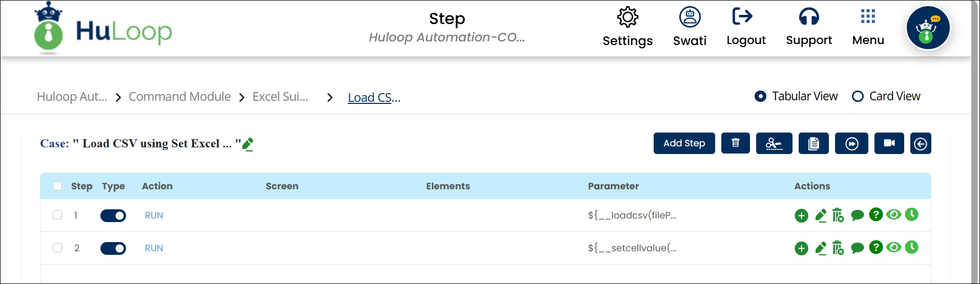Disable the toggle switch for step 1

(113, 216)
